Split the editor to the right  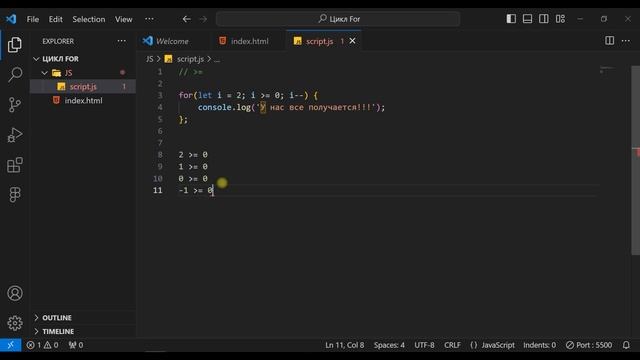609,41
